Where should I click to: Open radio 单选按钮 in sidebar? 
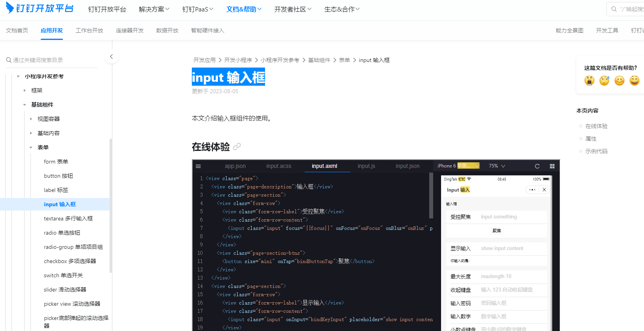(x=62, y=233)
